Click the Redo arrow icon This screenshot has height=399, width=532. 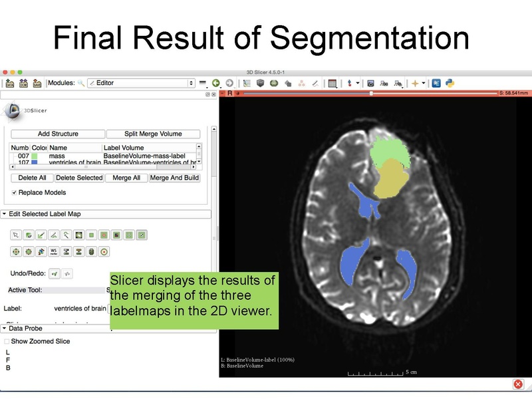point(66,274)
